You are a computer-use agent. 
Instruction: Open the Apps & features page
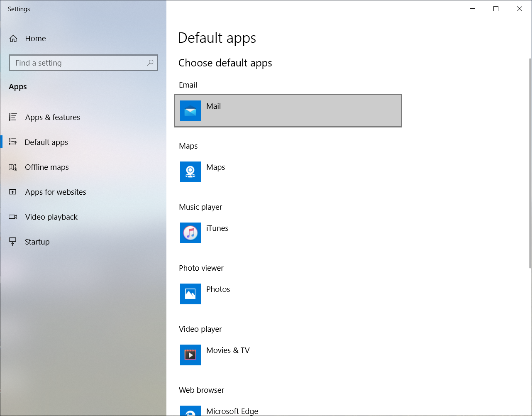pyautogui.click(x=83, y=117)
